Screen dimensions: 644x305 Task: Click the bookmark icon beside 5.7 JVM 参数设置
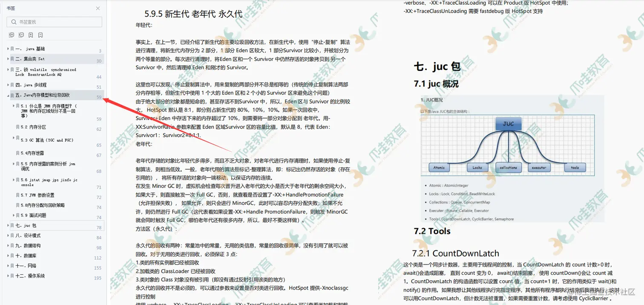pos(17,195)
